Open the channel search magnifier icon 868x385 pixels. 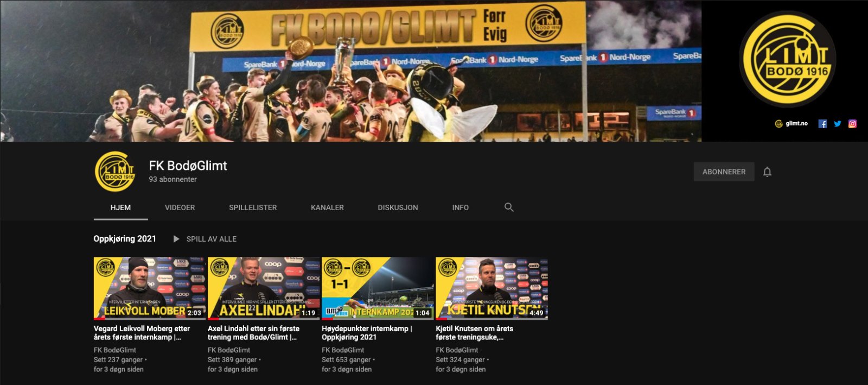click(x=509, y=207)
